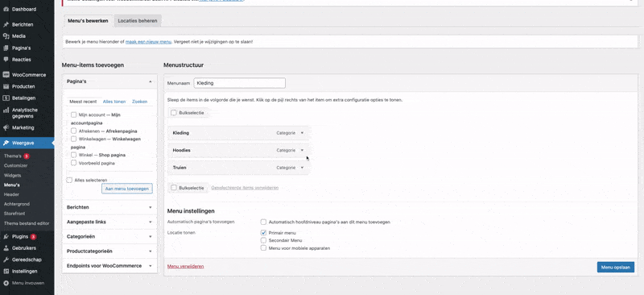Expand the Hoodies menu item arrow
This screenshot has width=644, height=295.
pos(302,150)
